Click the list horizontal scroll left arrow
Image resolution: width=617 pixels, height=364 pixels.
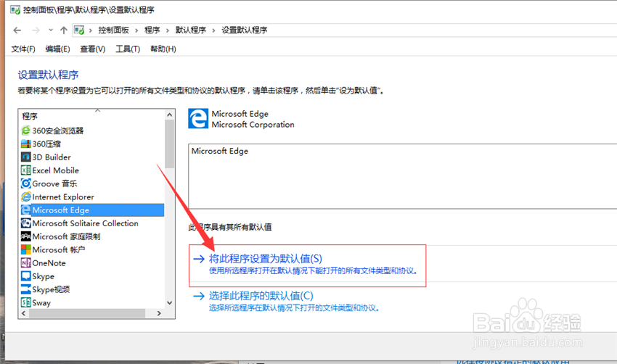point(24,313)
